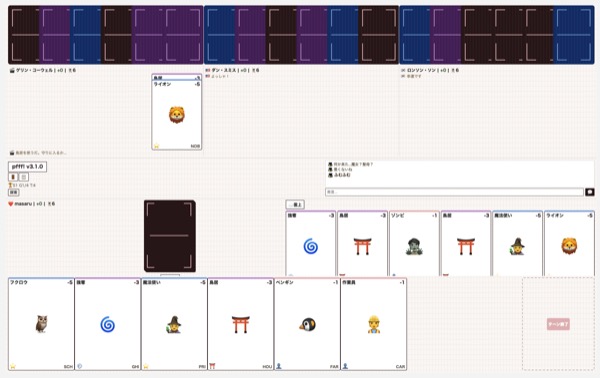
Task: Select the topmost chat message line
Action: tap(351, 164)
